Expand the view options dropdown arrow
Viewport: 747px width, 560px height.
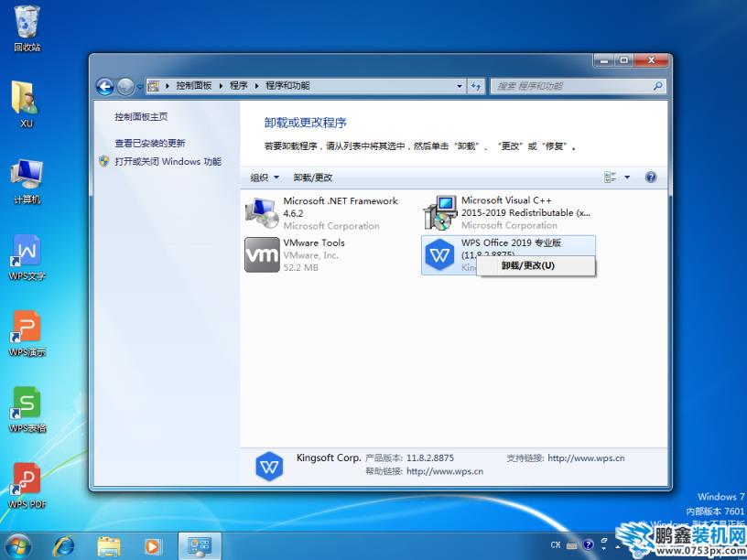[627, 178]
